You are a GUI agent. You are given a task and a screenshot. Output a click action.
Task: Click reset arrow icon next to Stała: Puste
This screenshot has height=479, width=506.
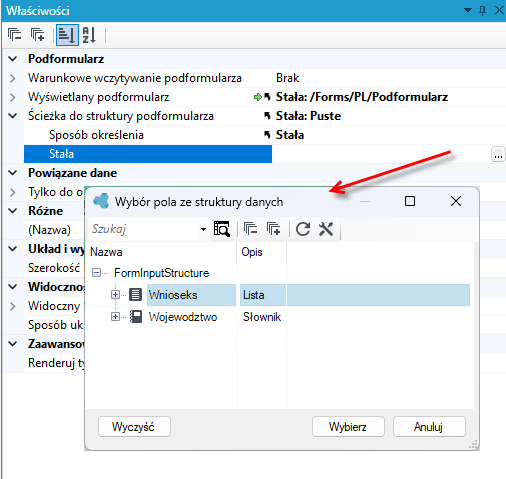[x=267, y=116]
